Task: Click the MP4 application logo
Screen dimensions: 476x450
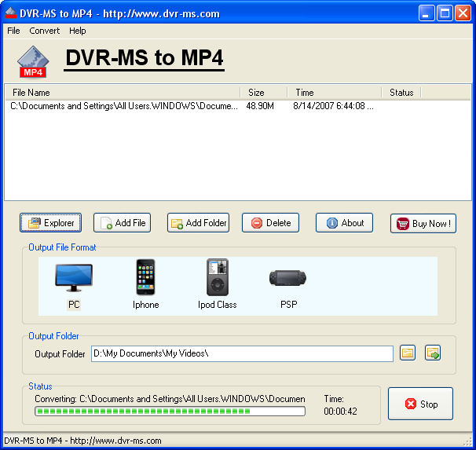Action: coord(33,61)
